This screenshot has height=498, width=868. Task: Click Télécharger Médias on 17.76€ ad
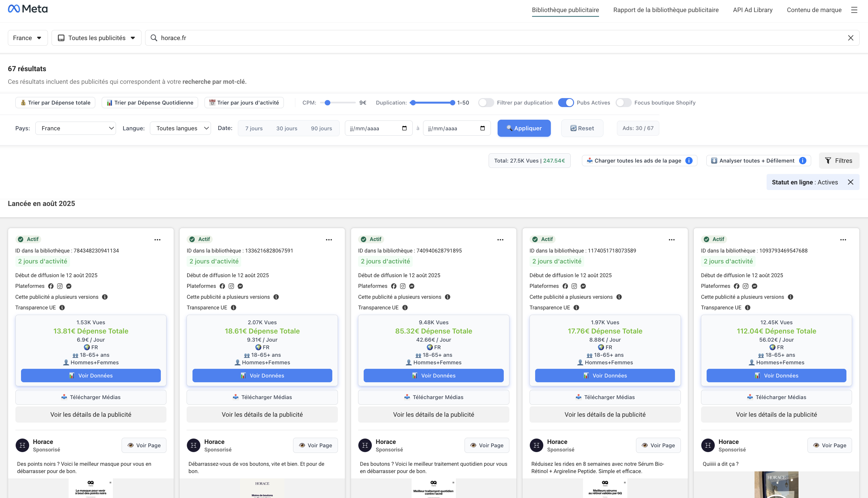click(605, 397)
